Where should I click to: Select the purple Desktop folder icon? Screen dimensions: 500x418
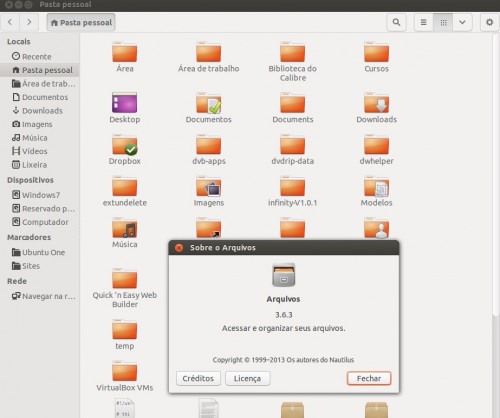(x=125, y=103)
